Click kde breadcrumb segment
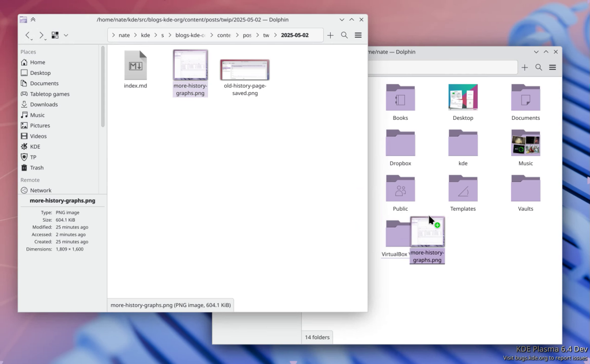 pos(145,35)
